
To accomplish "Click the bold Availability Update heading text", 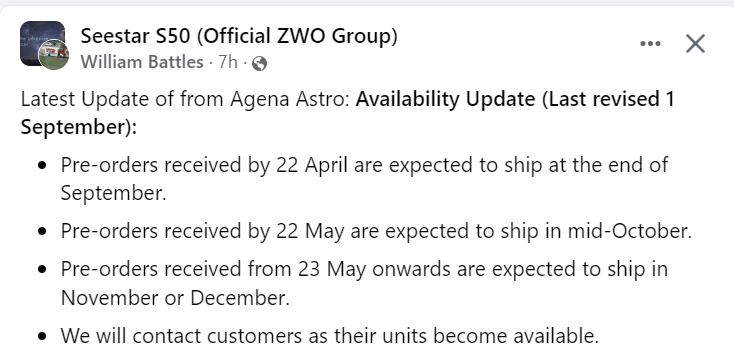I will tap(445, 99).
